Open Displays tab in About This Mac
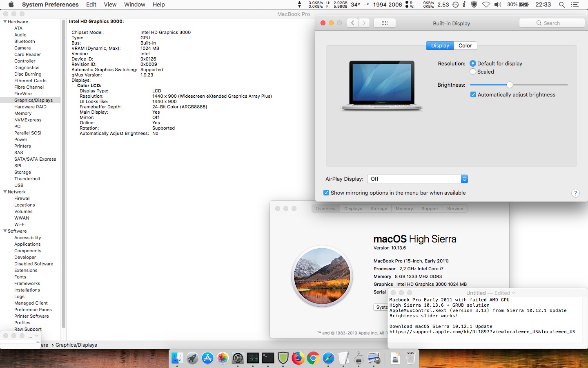 click(353, 209)
